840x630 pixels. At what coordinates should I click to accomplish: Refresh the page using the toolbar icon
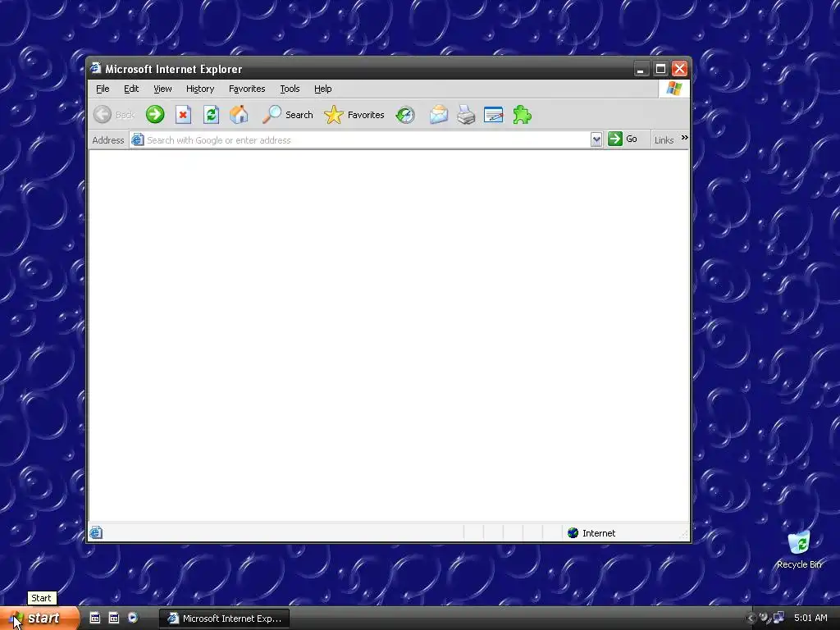coord(211,115)
